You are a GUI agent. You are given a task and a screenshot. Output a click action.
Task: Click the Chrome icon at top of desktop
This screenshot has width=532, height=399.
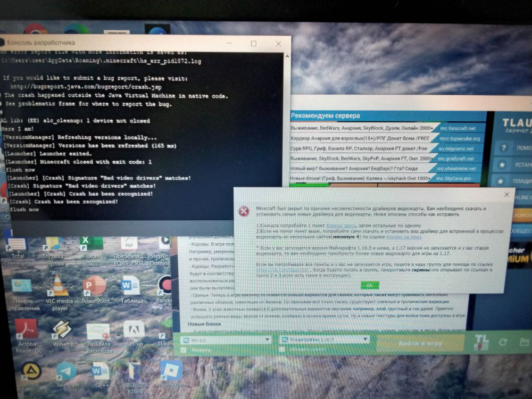[35, 29]
